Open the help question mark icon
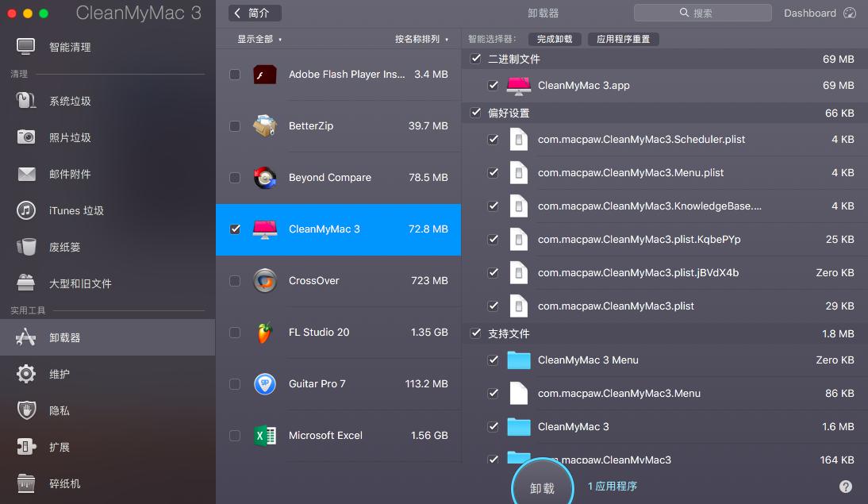Image resolution: width=868 pixels, height=504 pixels. (x=845, y=487)
